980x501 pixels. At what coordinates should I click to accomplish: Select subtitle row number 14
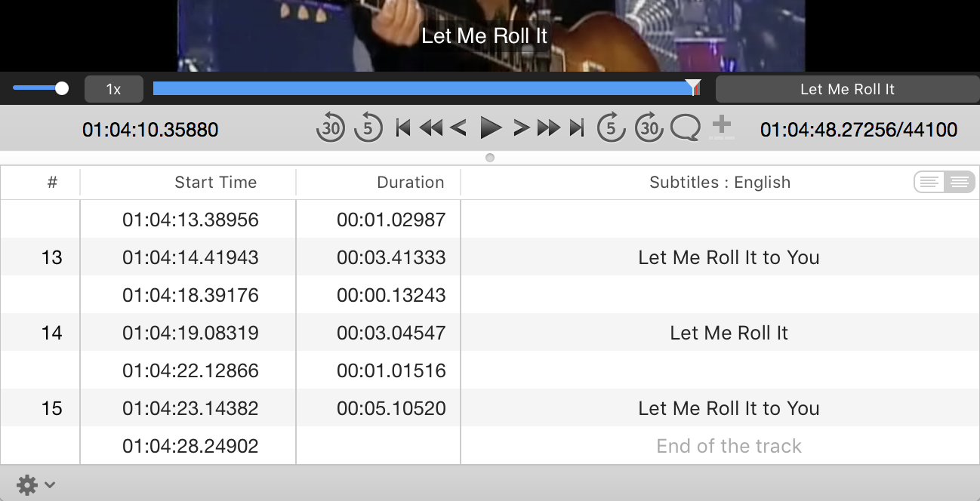pos(490,333)
